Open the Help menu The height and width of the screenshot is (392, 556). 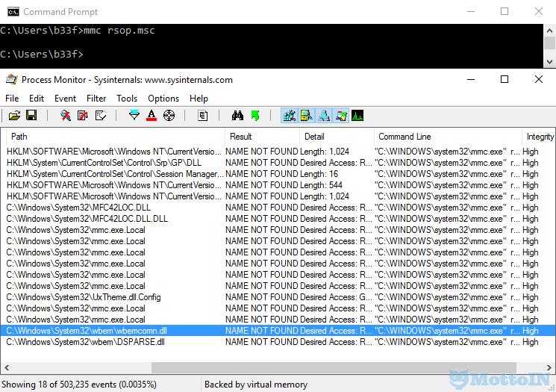(199, 99)
